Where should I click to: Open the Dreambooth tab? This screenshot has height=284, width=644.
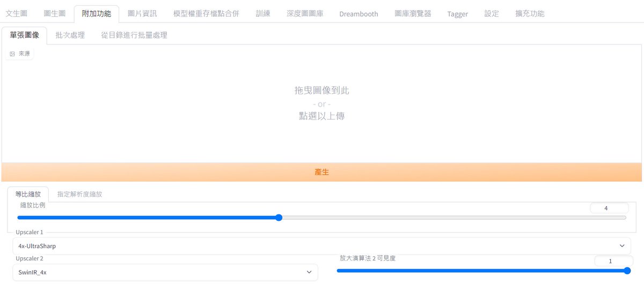point(358,13)
